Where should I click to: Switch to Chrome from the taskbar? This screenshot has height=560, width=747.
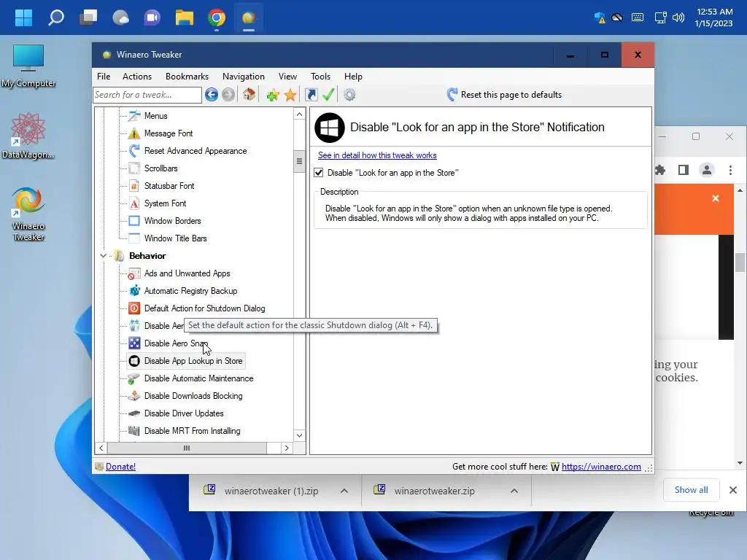[x=216, y=18]
